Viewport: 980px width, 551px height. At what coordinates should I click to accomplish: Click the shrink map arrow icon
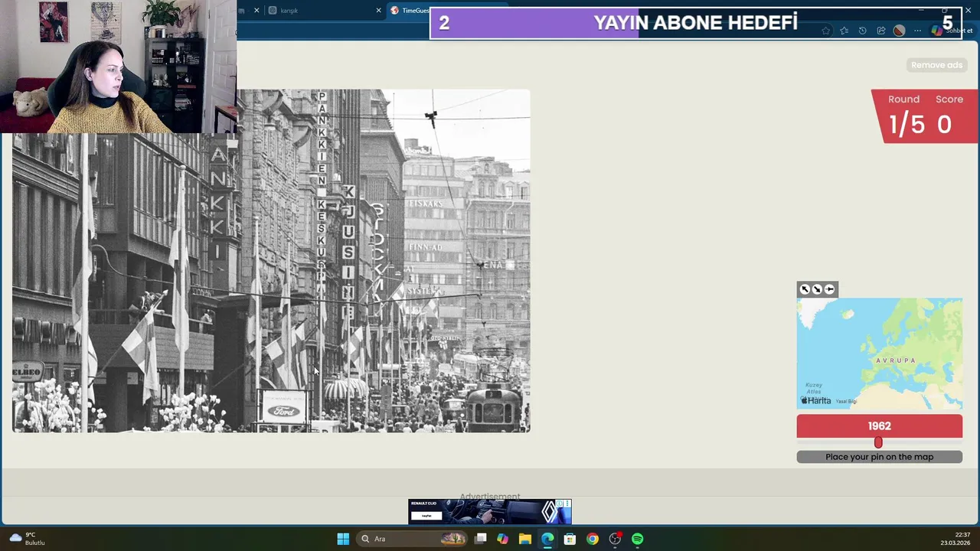pyautogui.click(x=817, y=289)
